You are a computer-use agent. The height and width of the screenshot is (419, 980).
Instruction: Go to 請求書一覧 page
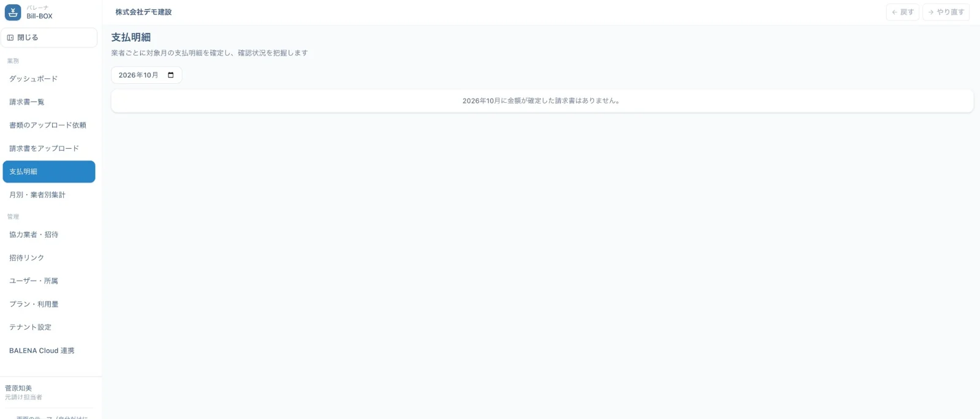49,102
